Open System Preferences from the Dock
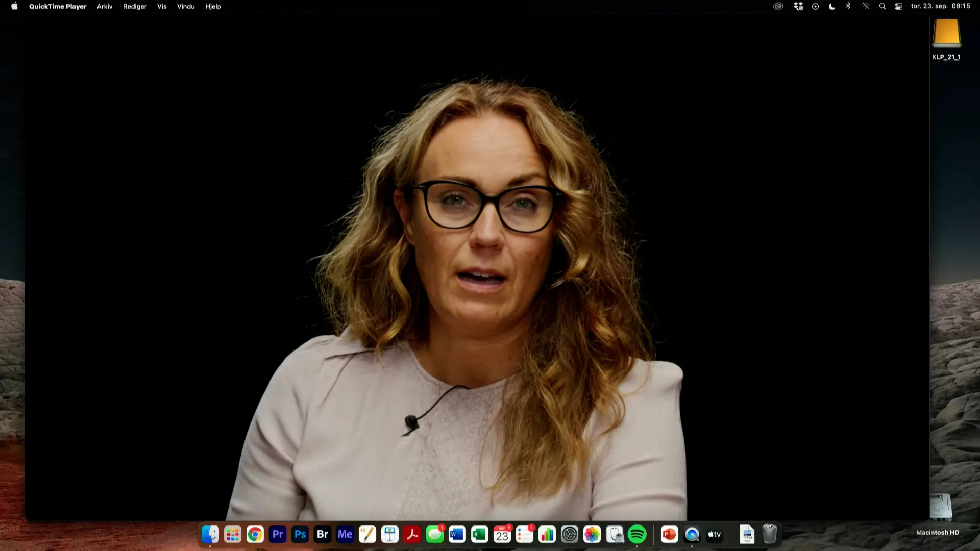980x551 pixels. pyautogui.click(x=570, y=534)
